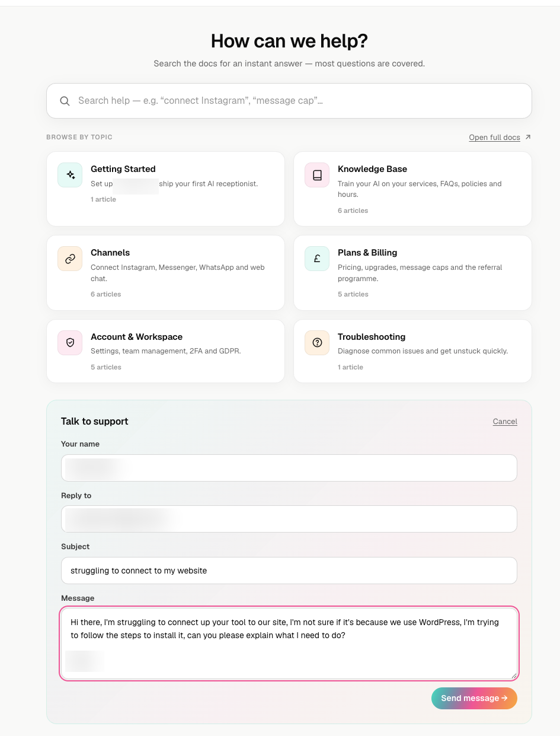Open the Channels topic card
560x736 pixels.
[x=165, y=273]
